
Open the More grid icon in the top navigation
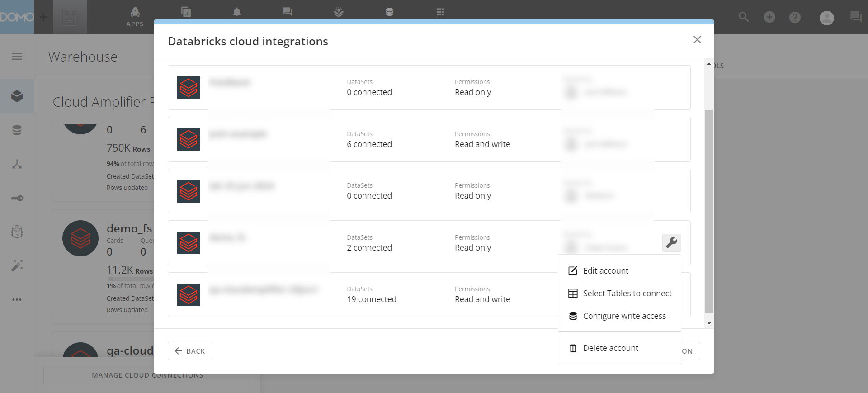pyautogui.click(x=440, y=12)
